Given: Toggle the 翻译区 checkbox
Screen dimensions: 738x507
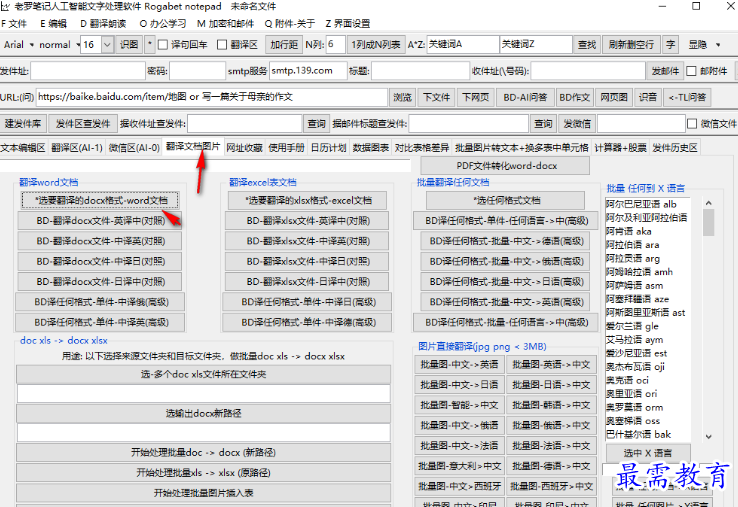Looking at the screenshot, I should coord(222,45).
